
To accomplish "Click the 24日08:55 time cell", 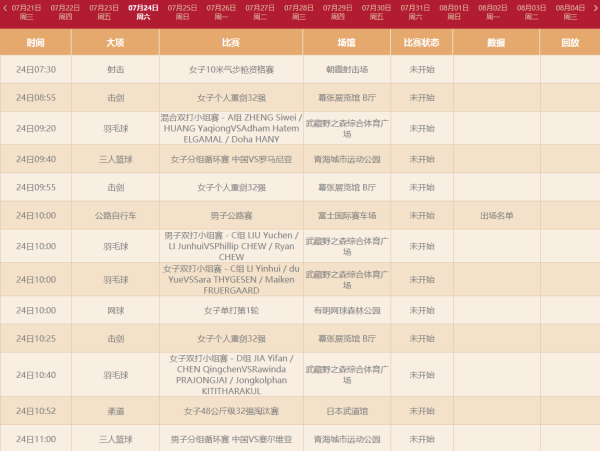I will tap(36, 98).
